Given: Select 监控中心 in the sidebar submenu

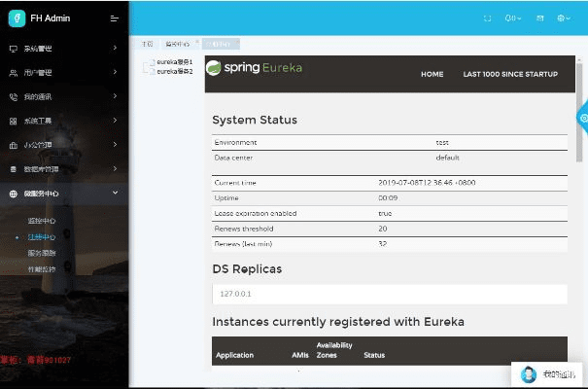Looking at the screenshot, I should pos(41,221).
